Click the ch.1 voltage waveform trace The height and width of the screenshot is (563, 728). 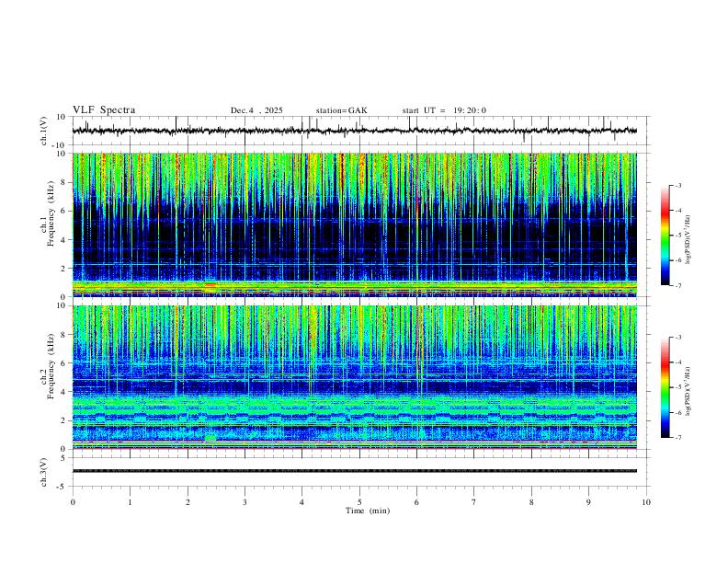click(355, 131)
